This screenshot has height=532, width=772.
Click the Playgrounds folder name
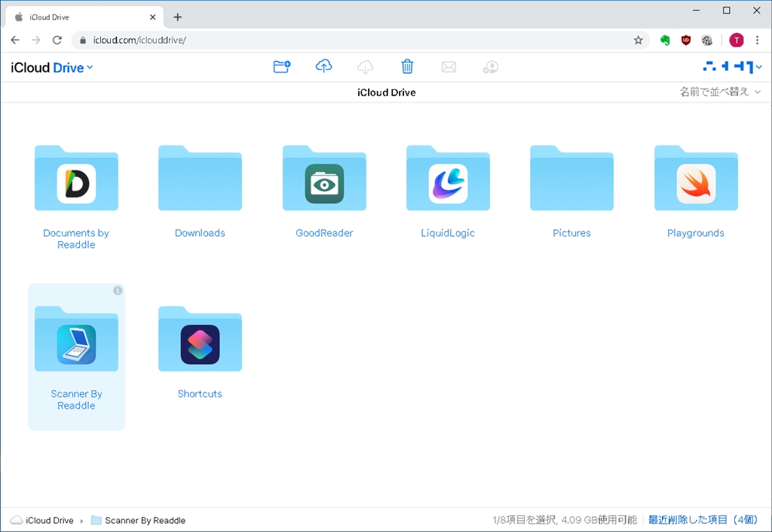coord(696,233)
